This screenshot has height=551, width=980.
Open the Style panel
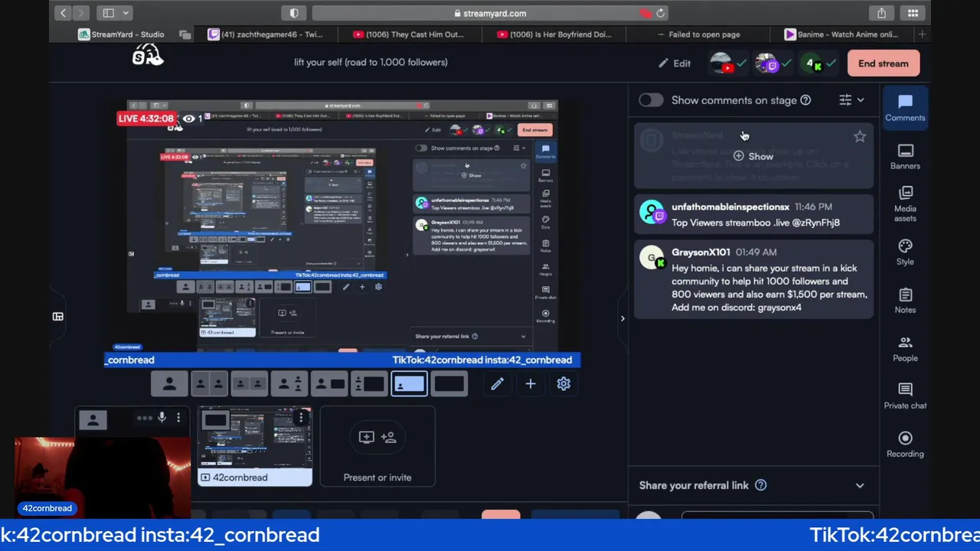[905, 252]
